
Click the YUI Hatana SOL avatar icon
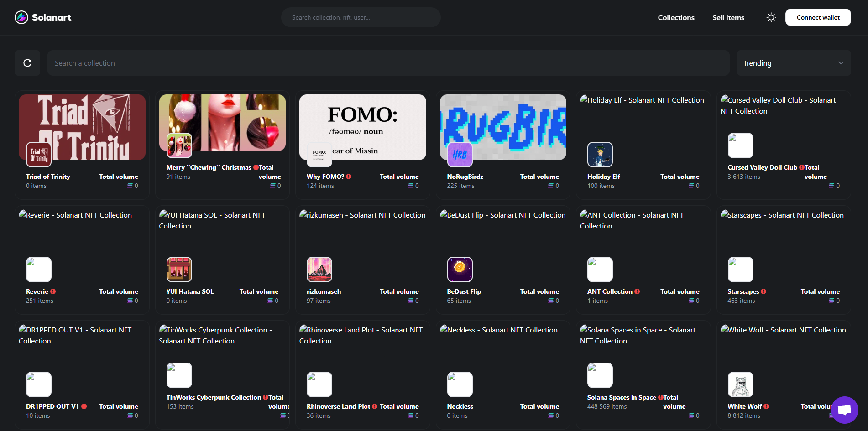(x=179, y=269)
